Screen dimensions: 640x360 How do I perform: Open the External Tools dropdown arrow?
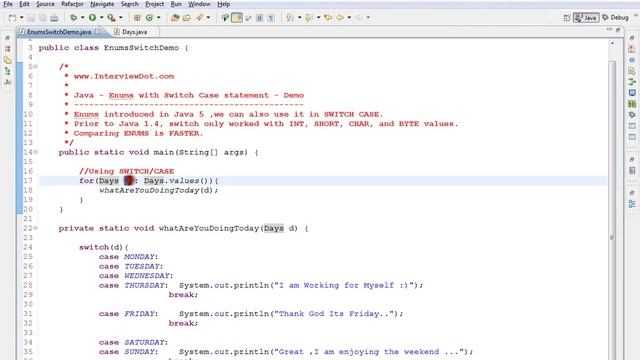(x=120, y=18)
